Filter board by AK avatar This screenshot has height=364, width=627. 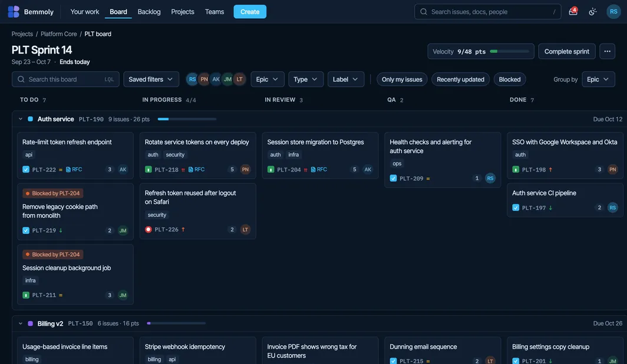coord(216,79)
